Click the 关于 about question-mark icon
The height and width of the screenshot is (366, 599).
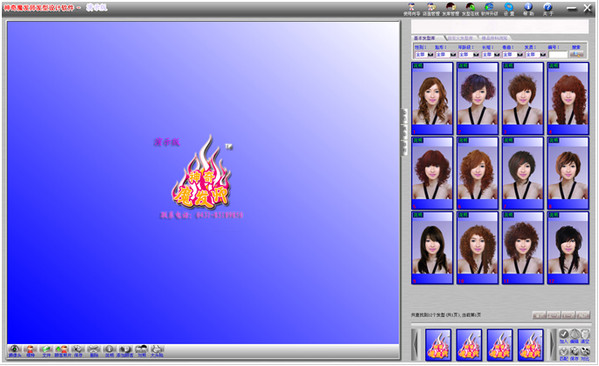point(547,9)
